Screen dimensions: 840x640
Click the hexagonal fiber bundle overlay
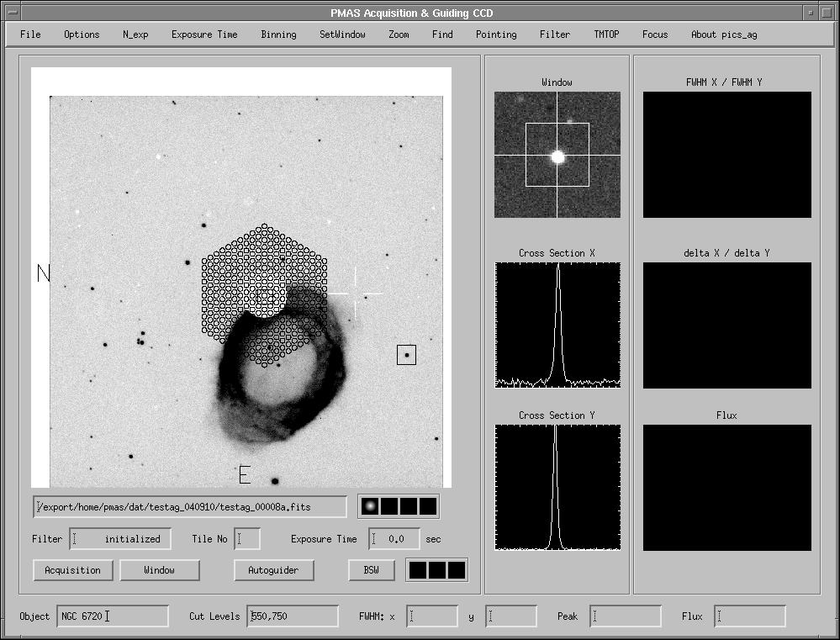coord(264,294)
